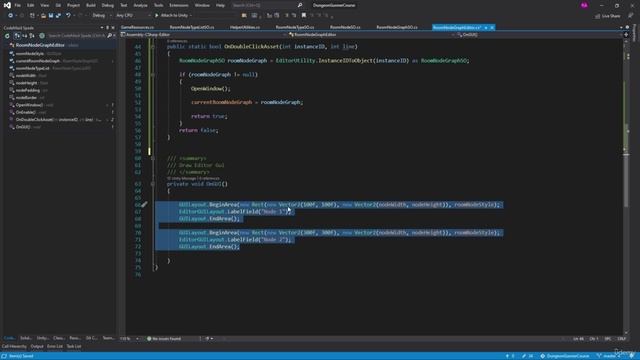
Task: Open the Analyze menu
Action: (140, 5)
